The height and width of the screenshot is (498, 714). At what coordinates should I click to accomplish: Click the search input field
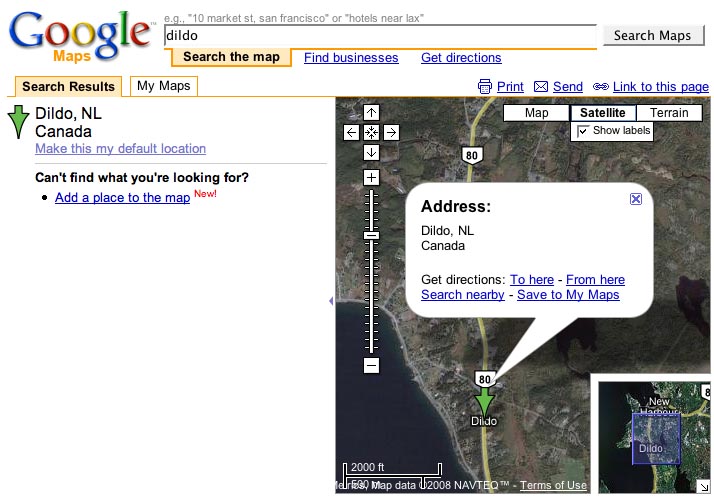click(380, 36)
